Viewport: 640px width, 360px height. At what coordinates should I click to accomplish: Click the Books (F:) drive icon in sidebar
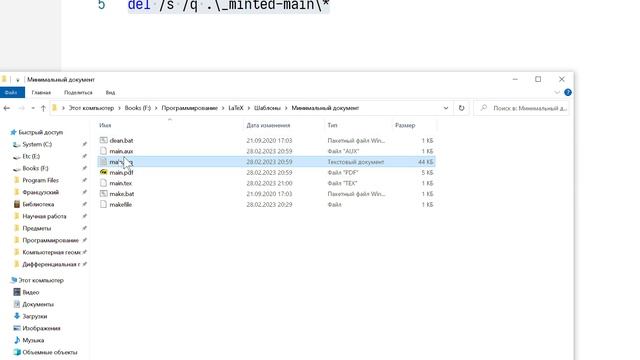pos(16,168)
